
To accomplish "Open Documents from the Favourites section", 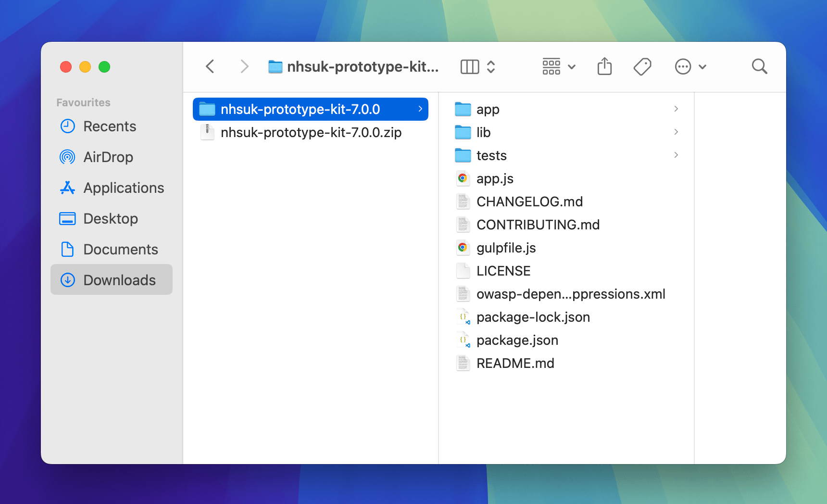I will (x=121, y=249).
